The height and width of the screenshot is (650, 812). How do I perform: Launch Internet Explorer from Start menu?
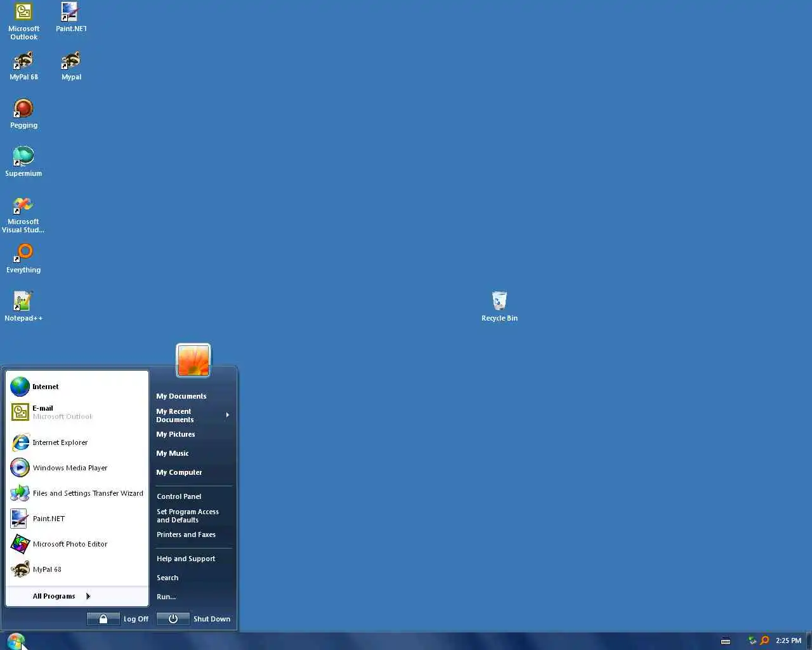pos(77,442)
